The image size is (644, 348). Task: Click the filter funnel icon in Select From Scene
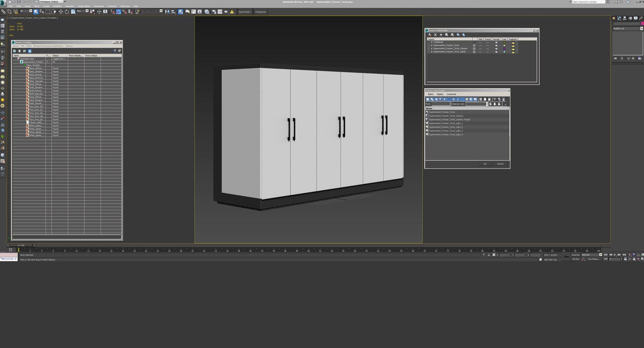[494, 99]
